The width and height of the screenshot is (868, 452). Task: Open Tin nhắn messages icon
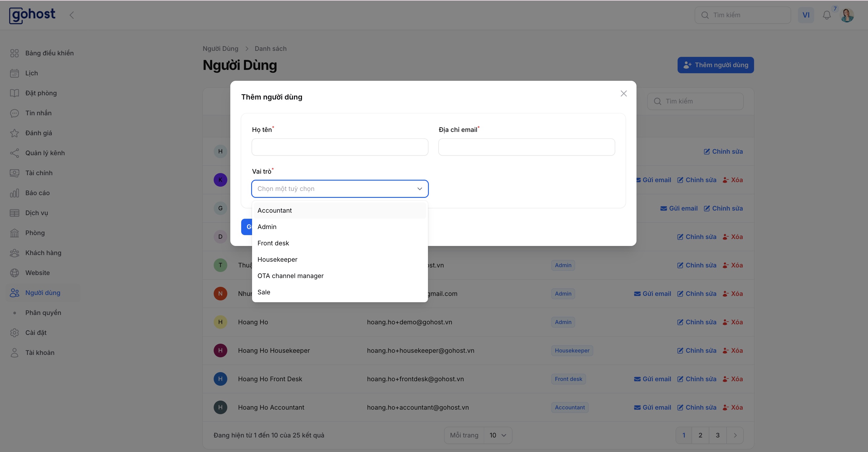click(x=15, y=113)
